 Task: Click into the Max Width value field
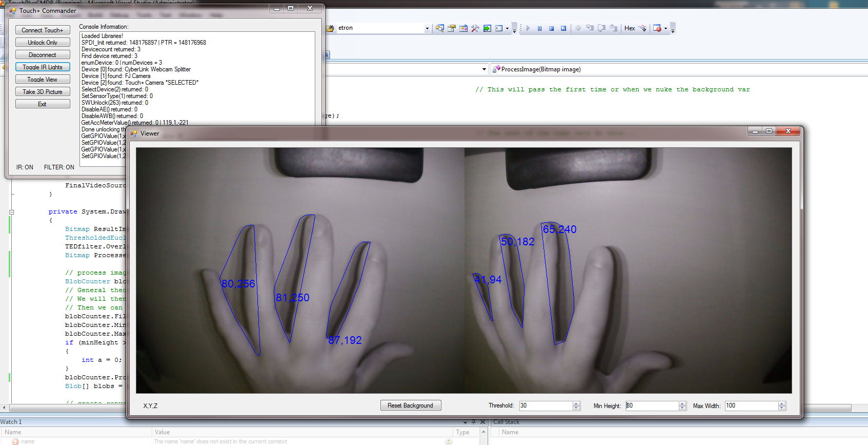[x=751, y=405]
